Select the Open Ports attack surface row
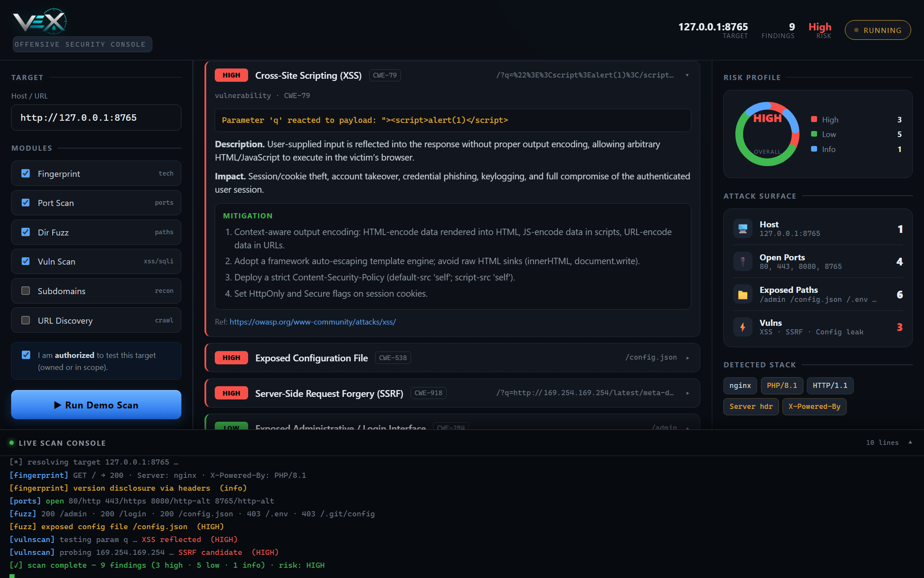924x578 pixels. tap(818, 262)
